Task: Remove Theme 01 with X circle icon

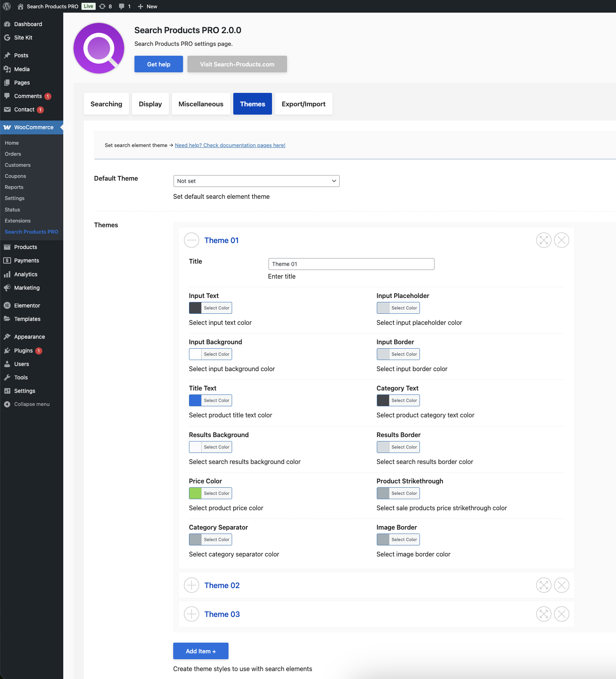Action: [x=561, y=240]
